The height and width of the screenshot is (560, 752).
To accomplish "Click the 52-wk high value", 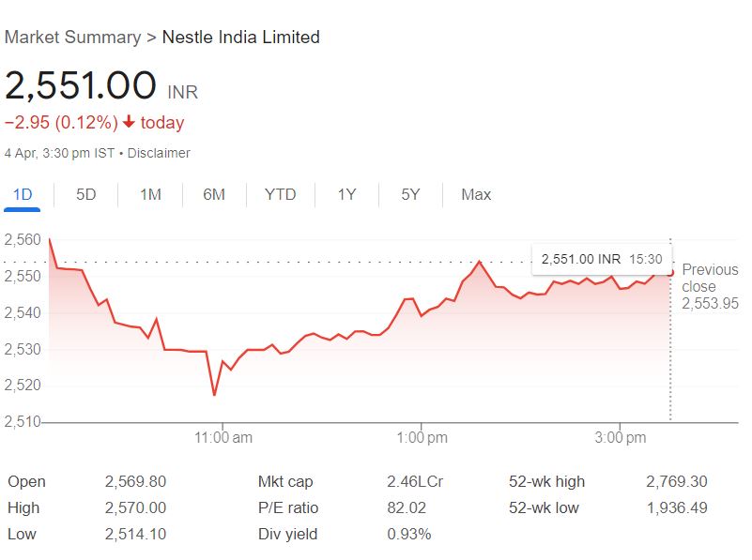I will 677,482.
